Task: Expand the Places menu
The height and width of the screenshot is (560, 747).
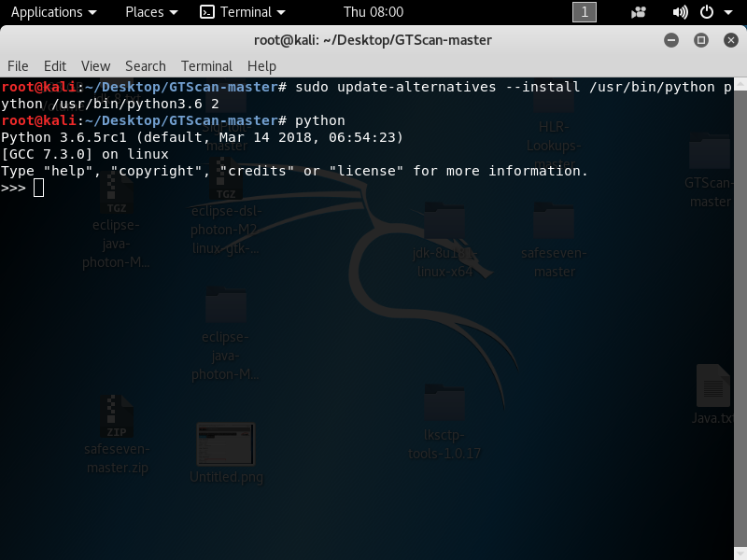Action: (146, 12)
